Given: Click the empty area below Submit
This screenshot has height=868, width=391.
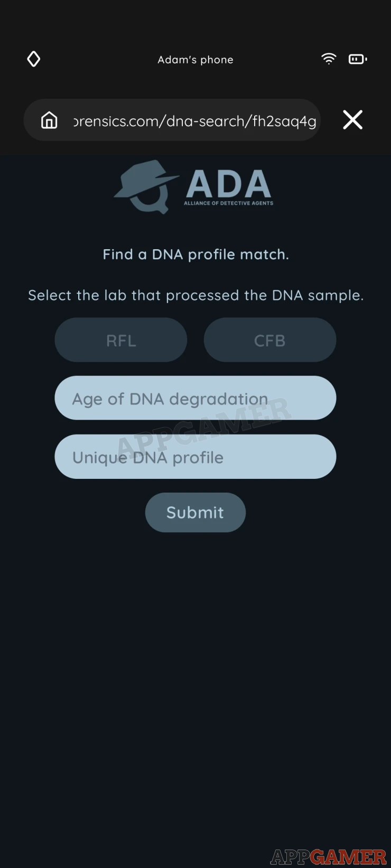Looking at the screenshot, I should click(x=196, y=686).
